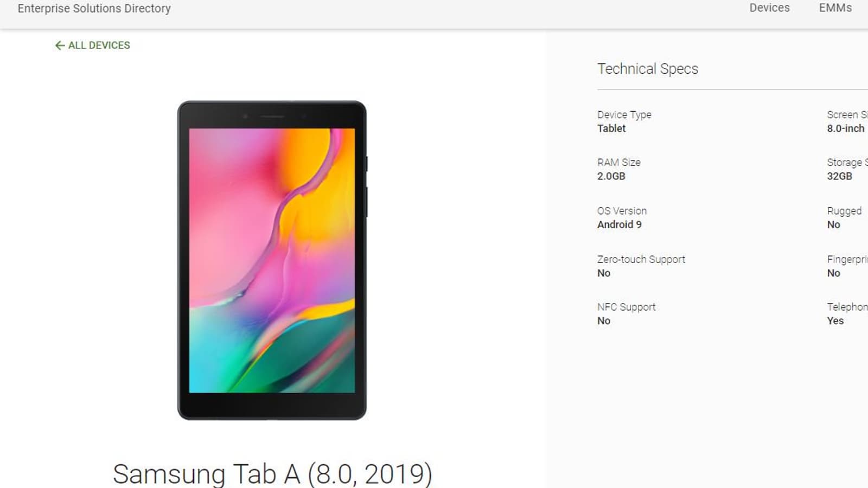
Task: Click the back arrow beside ALL DEVICES
Action: [x=60, y=46]
